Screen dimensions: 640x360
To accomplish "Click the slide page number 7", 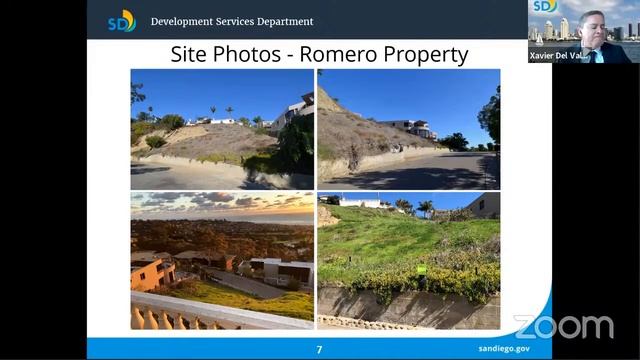I will [x=319, y=349].
